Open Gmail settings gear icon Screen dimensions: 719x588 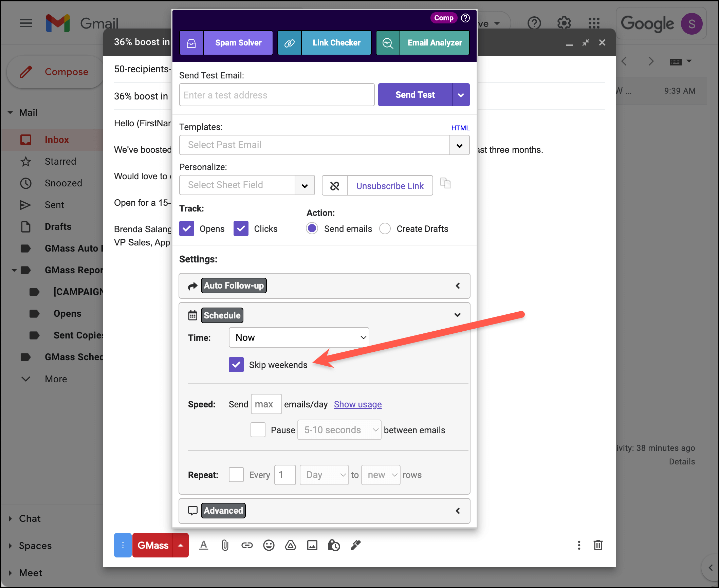tap(564, 23)
